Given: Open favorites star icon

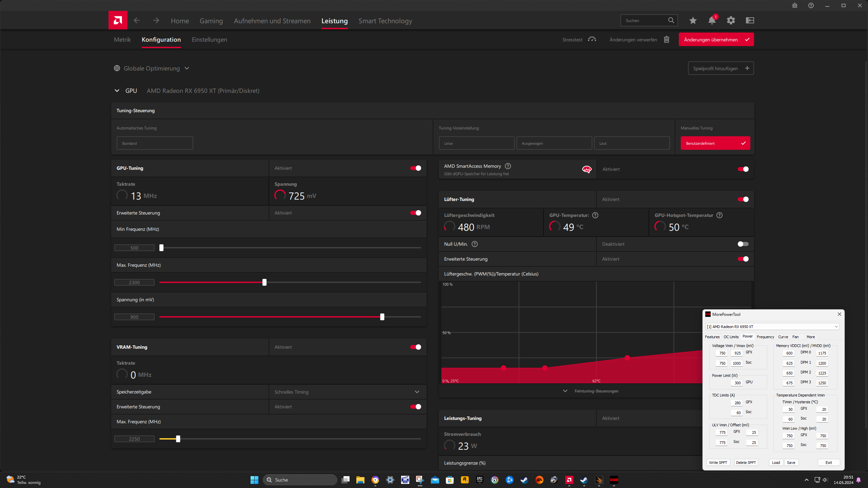Looking at the screenshot, I should pos(693,20).
